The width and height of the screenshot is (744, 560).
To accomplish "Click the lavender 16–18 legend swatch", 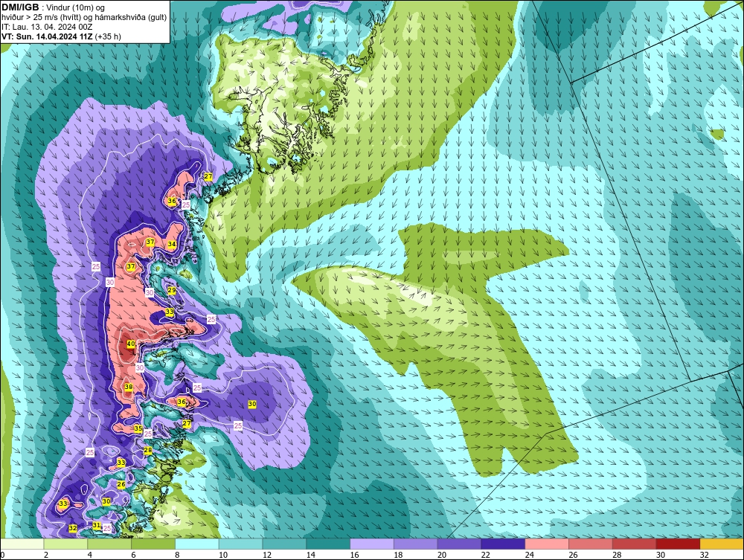I will (x=372, y=544).
